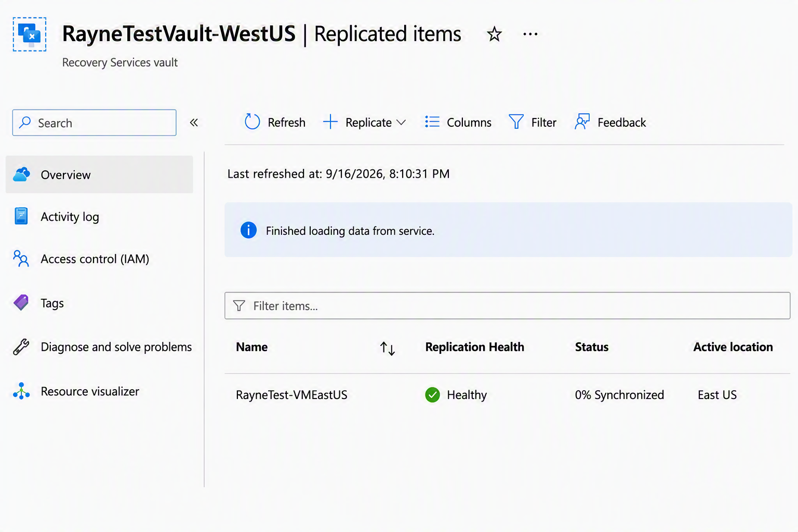The width and height of the screenshot is (798, 532).
Task: Click the East US location cell
Action: pyautogui.click(x=717, y=395)
